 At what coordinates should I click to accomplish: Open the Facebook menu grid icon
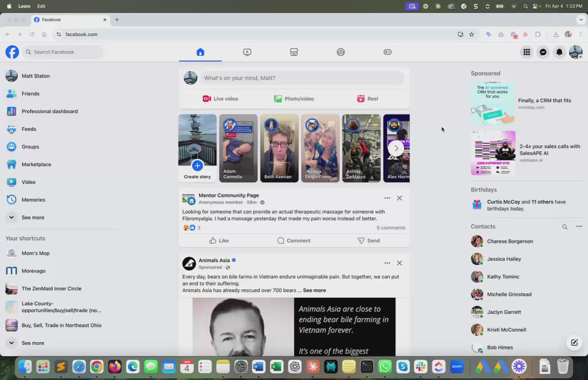(x=526, y=52)
